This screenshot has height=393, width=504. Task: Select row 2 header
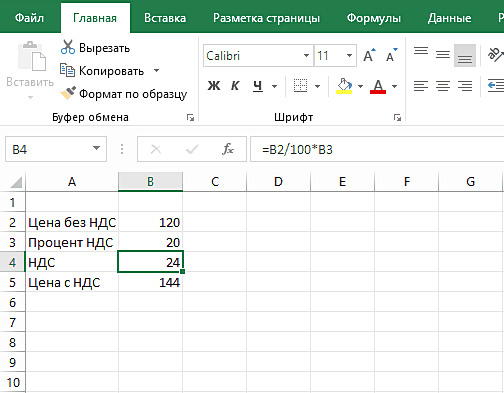click(x=12, y=222)
